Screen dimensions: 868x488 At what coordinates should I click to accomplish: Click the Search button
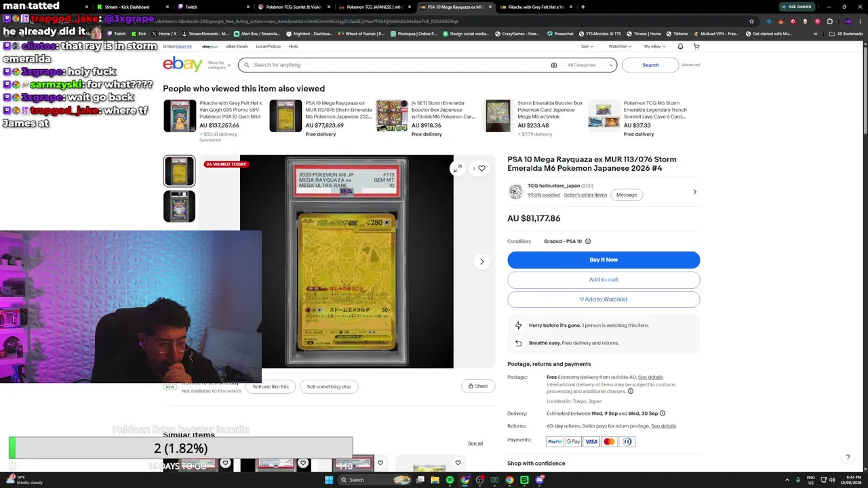click(x=650, y=65)
